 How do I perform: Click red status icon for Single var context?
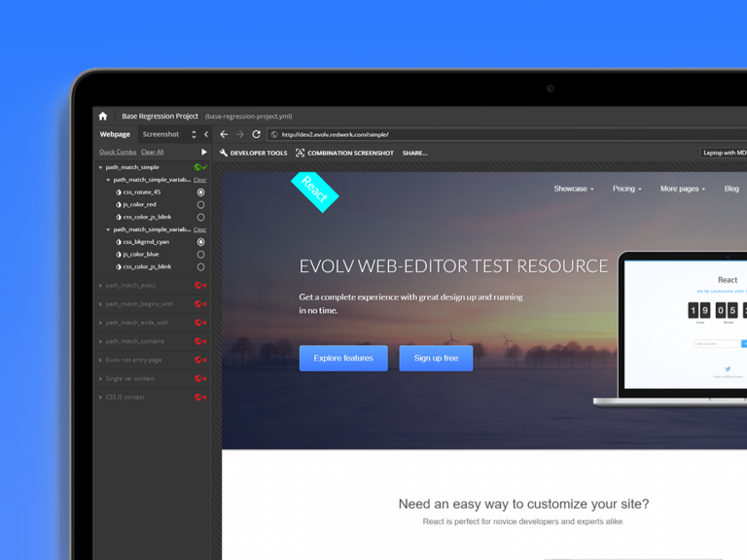197,378
